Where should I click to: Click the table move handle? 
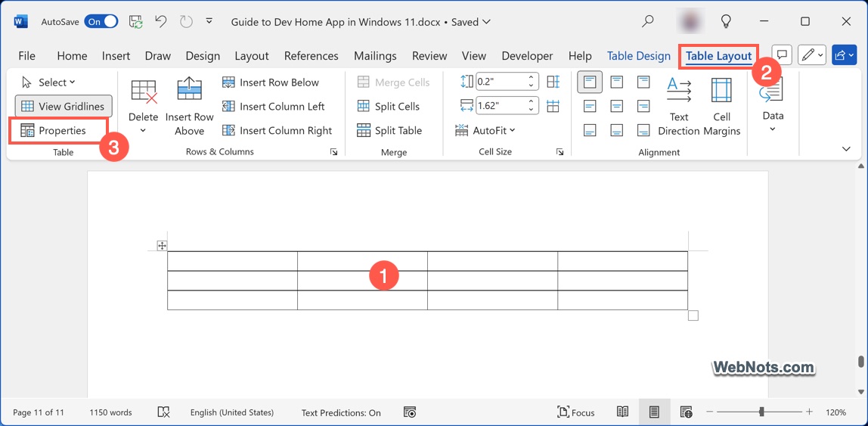click(x=162, y=245)
